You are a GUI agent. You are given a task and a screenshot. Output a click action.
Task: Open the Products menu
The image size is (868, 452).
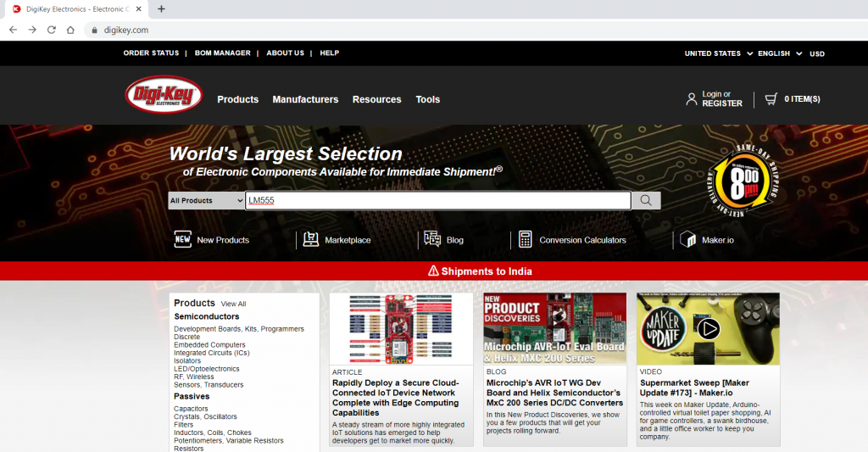click(238, 100)
